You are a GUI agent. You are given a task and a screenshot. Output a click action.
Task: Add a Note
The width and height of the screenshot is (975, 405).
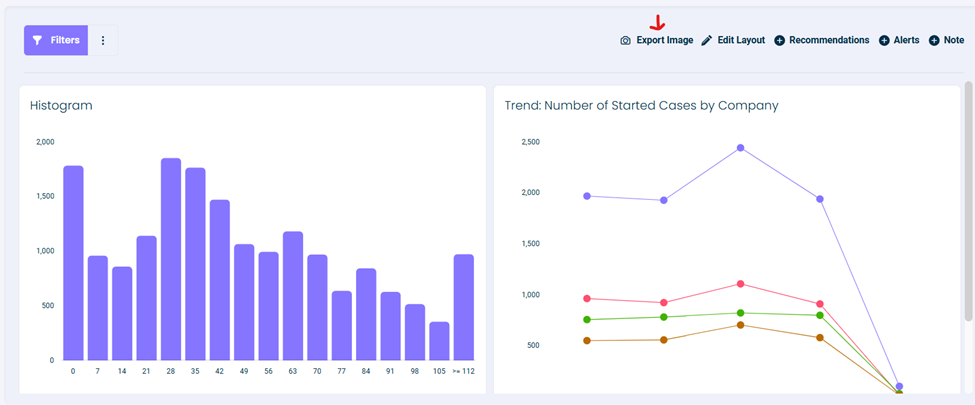pos(954,40)
